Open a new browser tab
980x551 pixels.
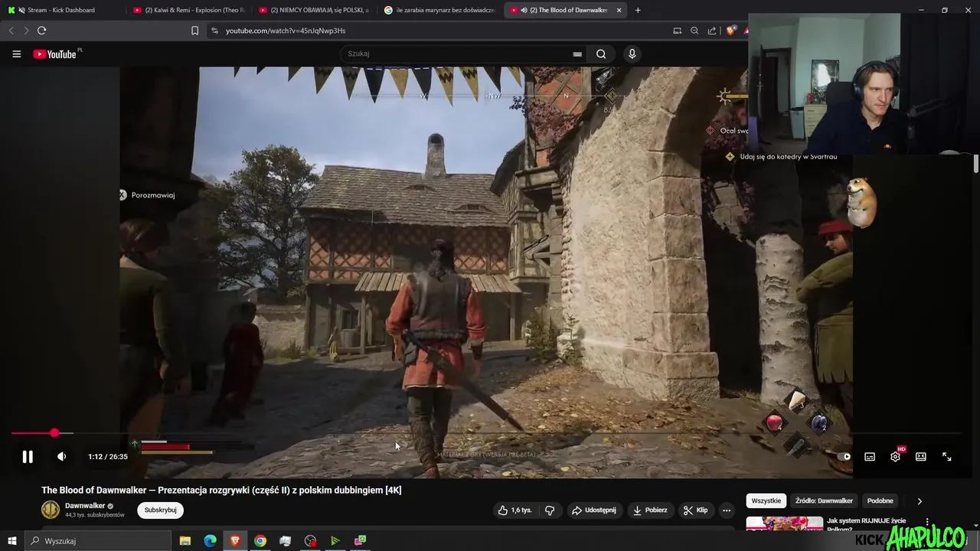click(x=638, y=10)
